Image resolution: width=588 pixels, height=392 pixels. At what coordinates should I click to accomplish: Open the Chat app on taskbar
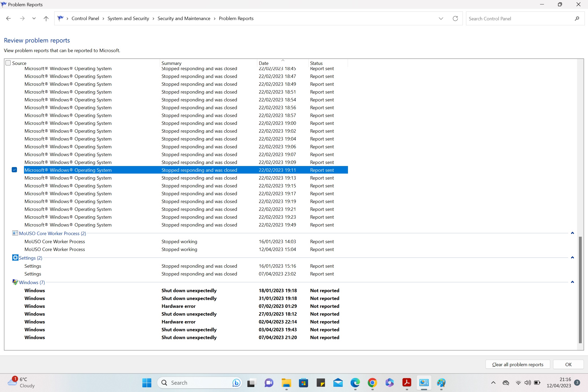(x=269, y=383)
